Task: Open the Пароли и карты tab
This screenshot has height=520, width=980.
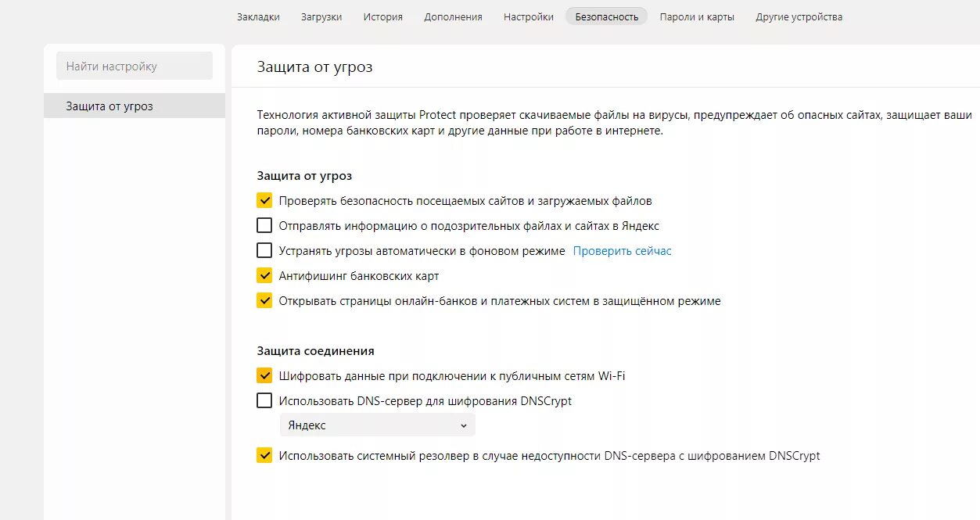Action: pos(697,16)
